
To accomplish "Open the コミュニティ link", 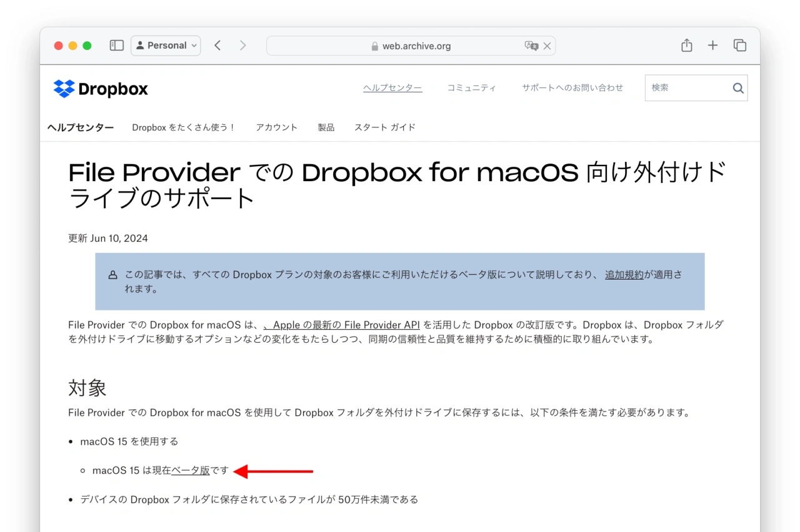I will 471,88.
